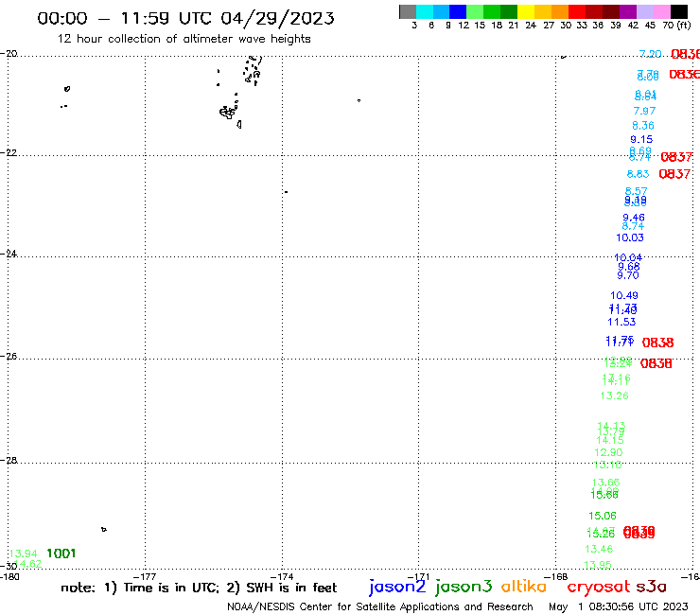This screenshot has width=700, height=615.
Task: Select the light green 15 ft legend swatch
Action: click(475, 11)
